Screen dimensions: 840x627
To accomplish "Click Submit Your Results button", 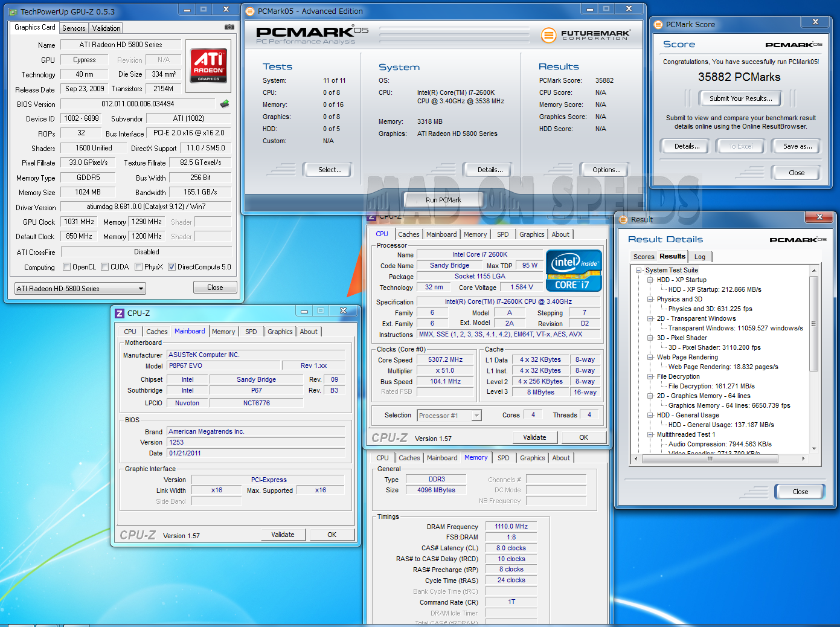I will tap(740, 98).
